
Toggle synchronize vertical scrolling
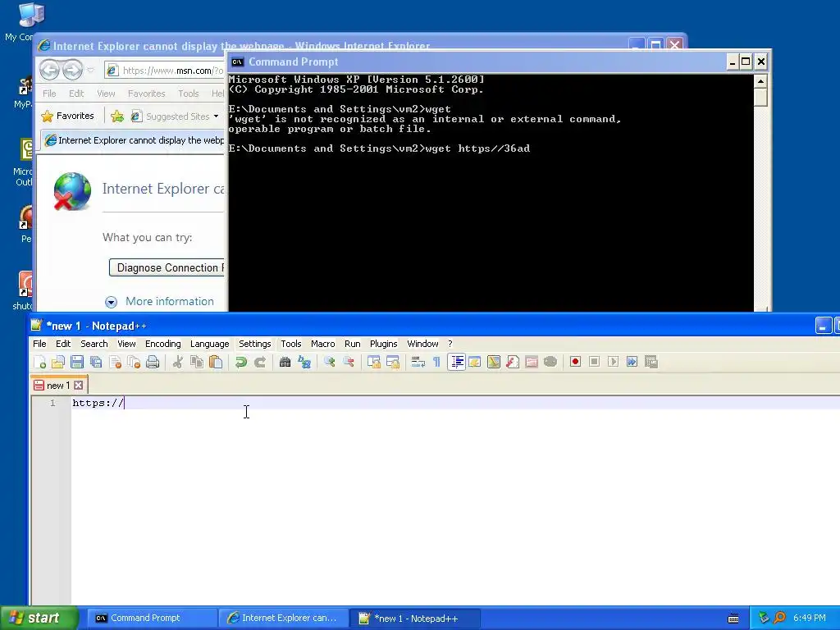pos(374,362)
